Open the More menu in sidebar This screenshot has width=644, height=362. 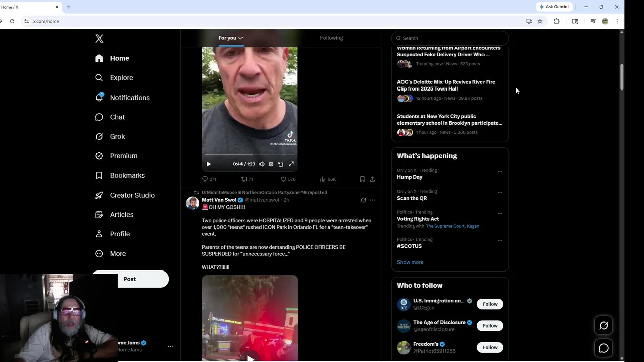coord(110,254)
